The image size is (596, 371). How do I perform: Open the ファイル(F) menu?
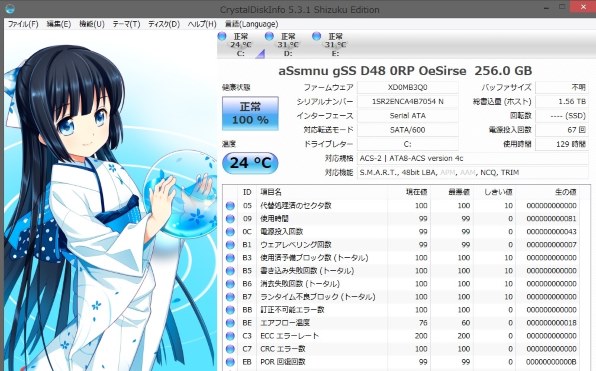pos(23,24)
